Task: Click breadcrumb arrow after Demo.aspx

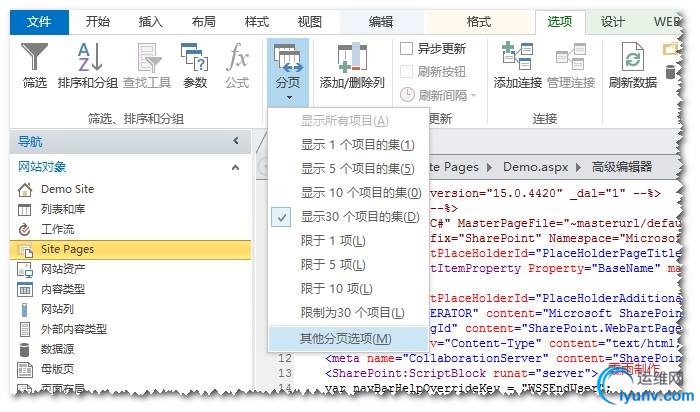Action: [579, 167]
